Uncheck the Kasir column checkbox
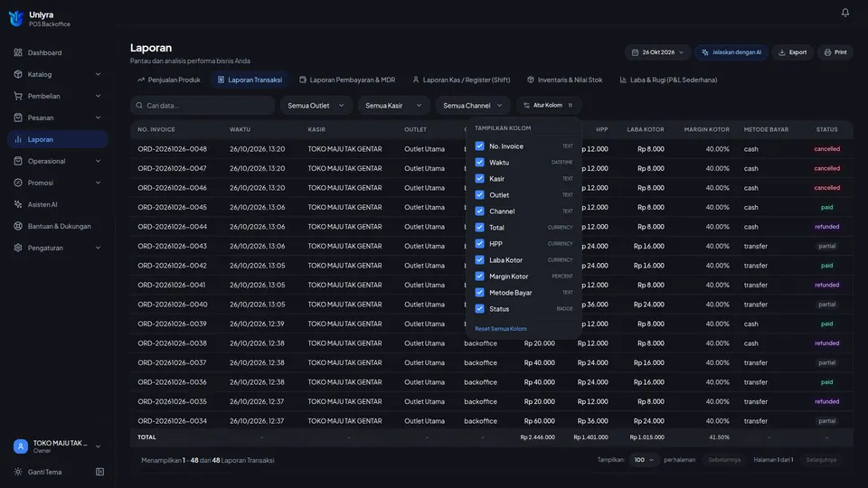 pos(479,179)
